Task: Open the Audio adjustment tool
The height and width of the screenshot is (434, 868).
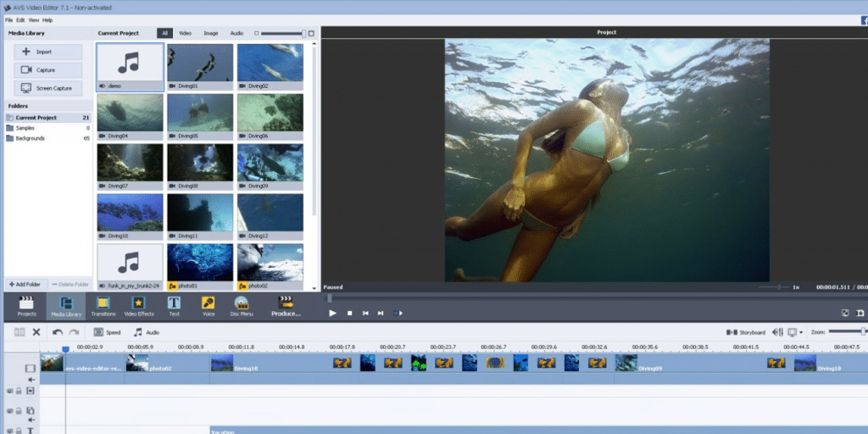Action: click(146, 332)
